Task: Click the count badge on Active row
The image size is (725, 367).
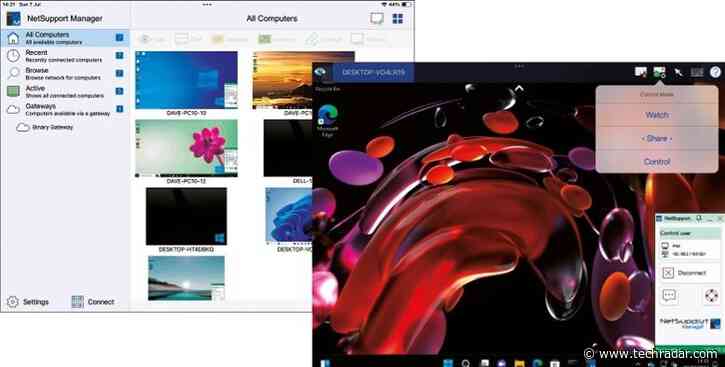Action: coord(119,91)
